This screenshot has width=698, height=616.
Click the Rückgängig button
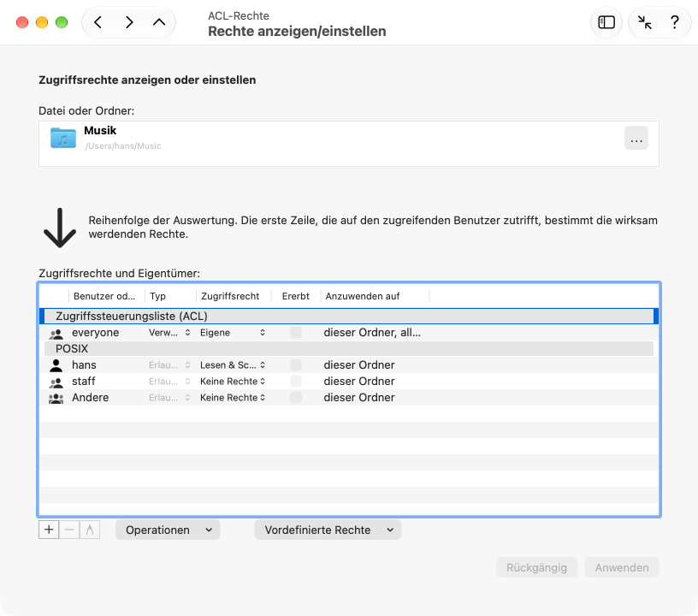(536, 567)
